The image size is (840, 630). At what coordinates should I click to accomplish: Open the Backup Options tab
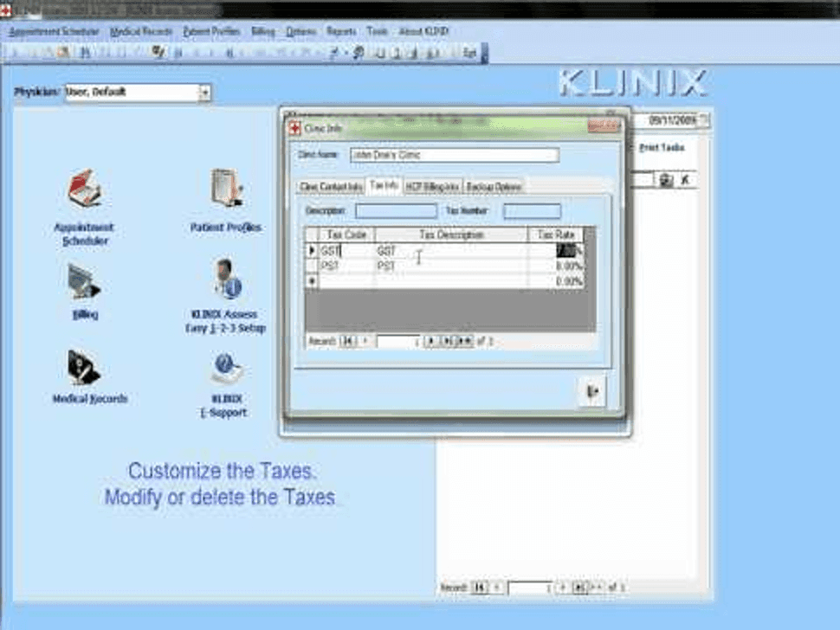(x=494, y=187)
